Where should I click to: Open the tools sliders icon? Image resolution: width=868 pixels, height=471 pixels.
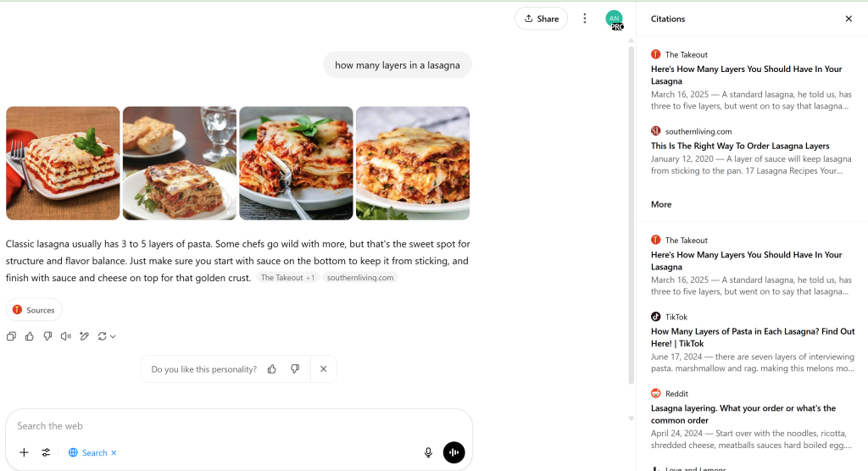(46, 452)
